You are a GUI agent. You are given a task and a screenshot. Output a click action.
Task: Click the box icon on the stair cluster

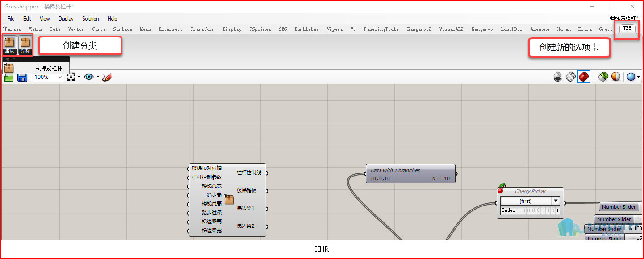[x=229, y=199]
